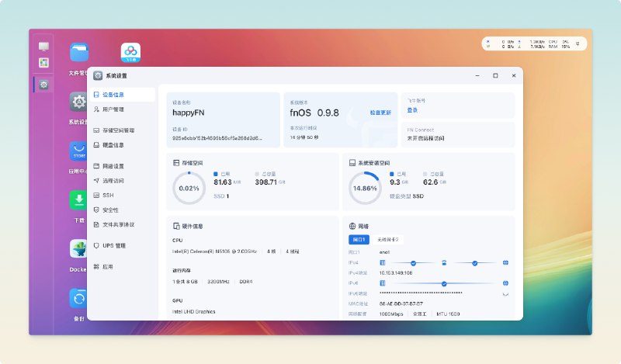Screen dimensions: 621x364
Task: Select the SSH sidebar entry
Action: pyautogui.click(x=107, y=195)
